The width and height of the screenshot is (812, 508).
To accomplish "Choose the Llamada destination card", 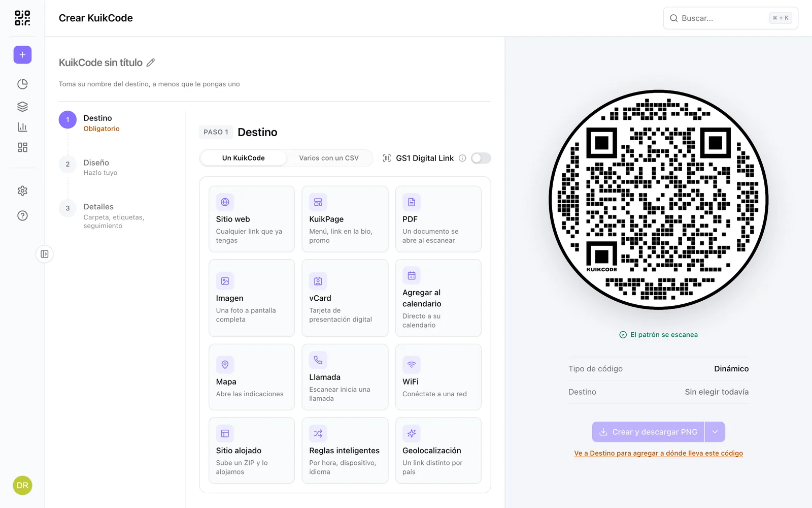I will tap(345, 377).
